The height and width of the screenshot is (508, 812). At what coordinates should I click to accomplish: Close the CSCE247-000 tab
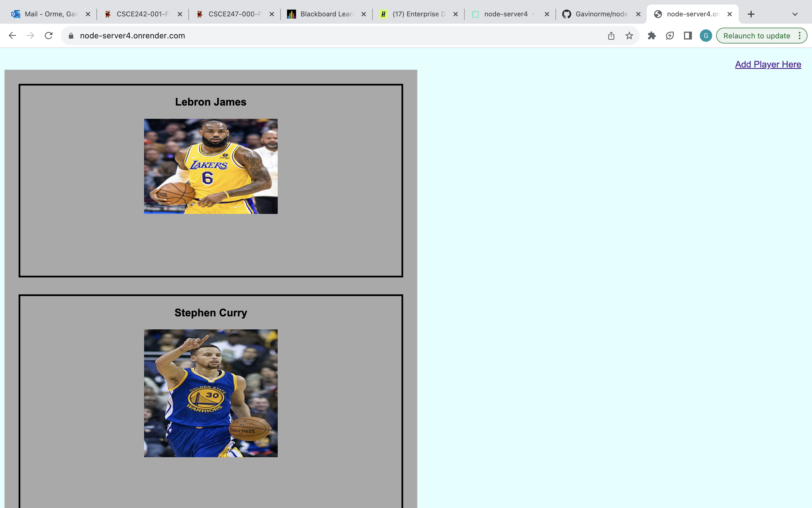coord(272,14)
